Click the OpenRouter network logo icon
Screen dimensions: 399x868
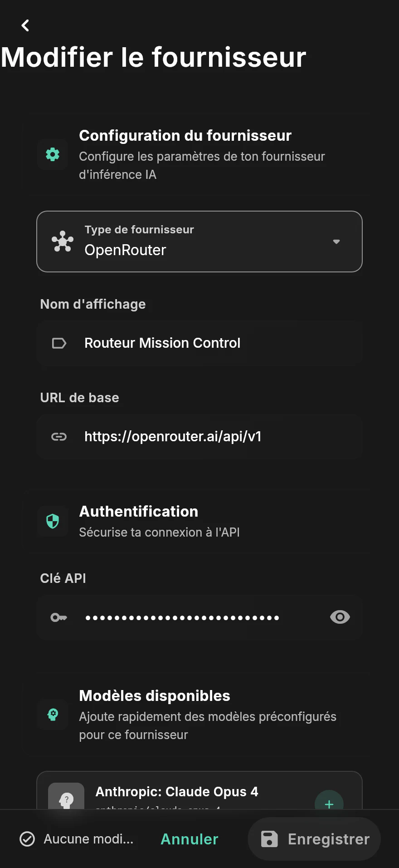63,242
